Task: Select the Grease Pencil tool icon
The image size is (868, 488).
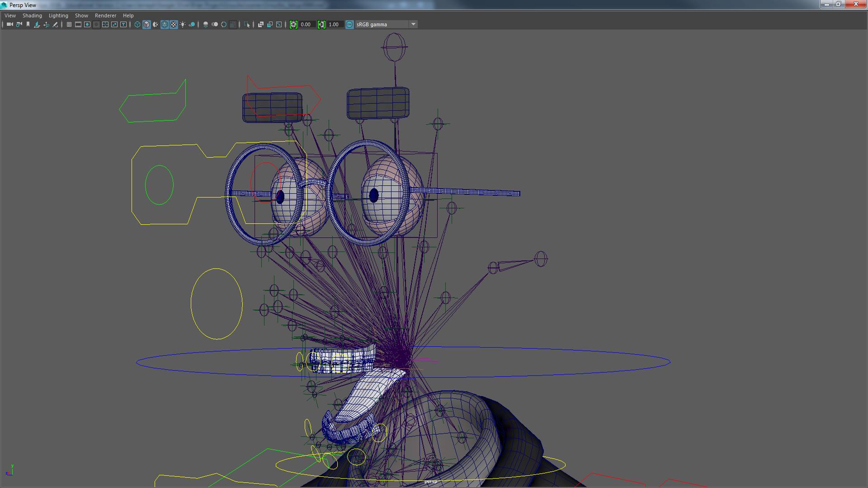Action: coord(55,24)
